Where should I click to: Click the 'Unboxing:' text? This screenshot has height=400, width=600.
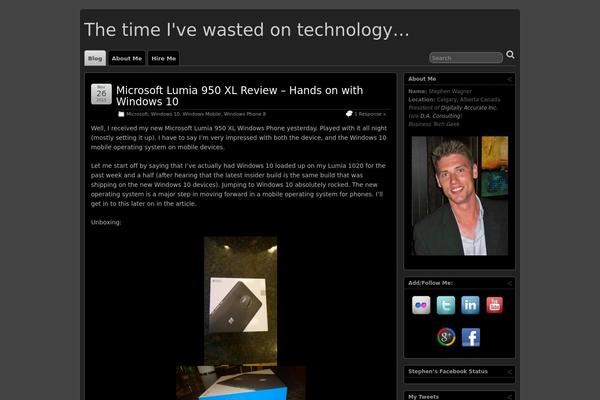point(106,222)
